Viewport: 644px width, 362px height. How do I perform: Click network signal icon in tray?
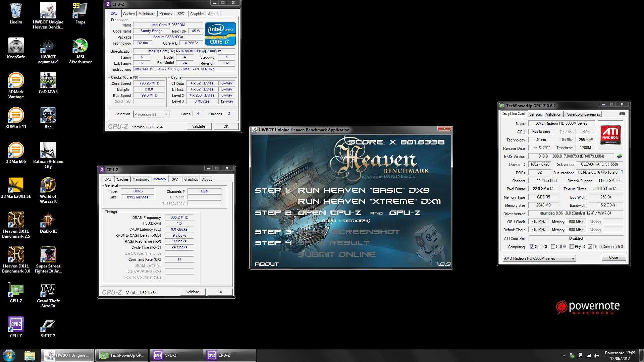click(x=588, y=356)
